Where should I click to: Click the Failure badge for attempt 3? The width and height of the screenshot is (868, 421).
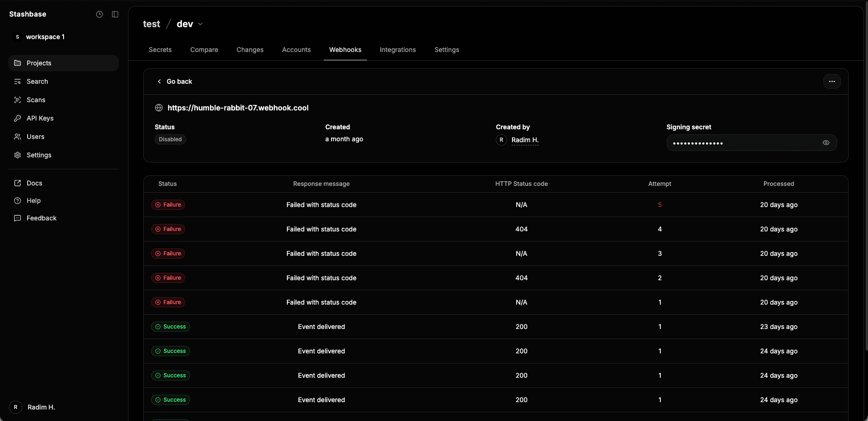tap(168, 254)
